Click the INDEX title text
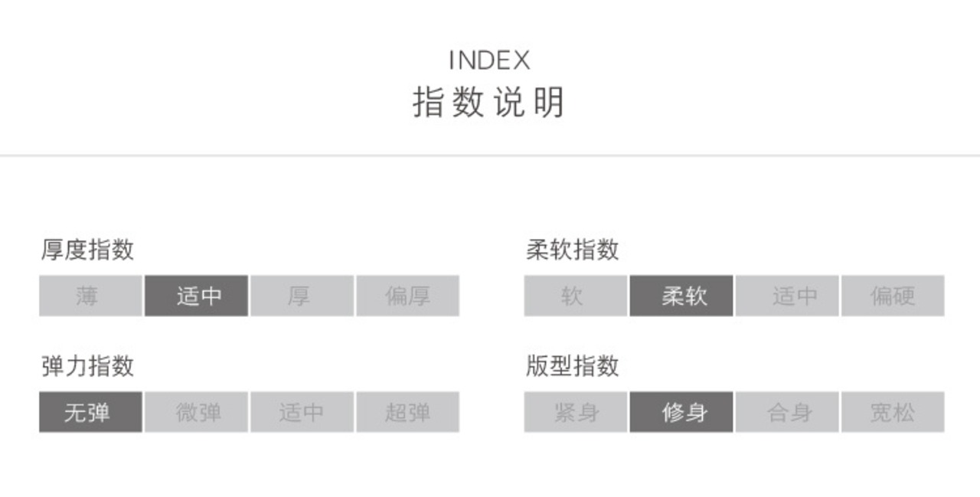The width and height of the screenshot is (980, 497). (489, 60)
